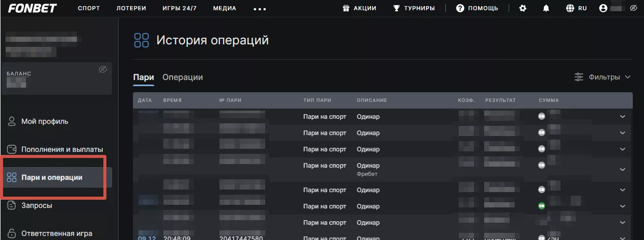
Task: Click the time value 20:48:09
Action: [177, 237]
